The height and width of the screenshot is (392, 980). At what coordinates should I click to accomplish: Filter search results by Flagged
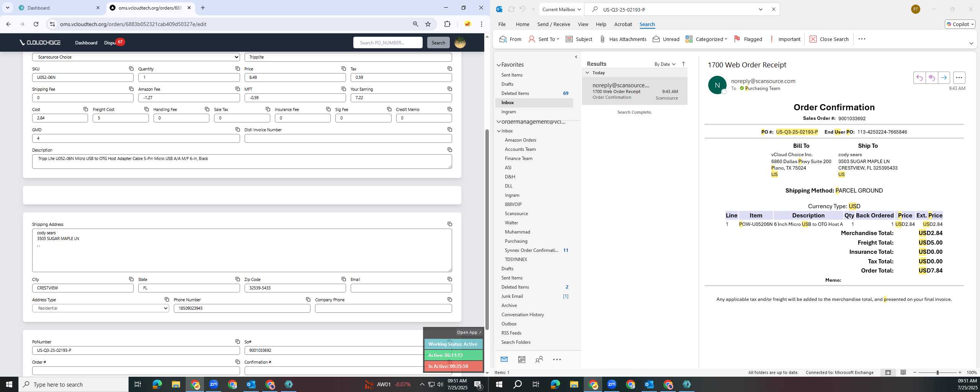(748, 39)
